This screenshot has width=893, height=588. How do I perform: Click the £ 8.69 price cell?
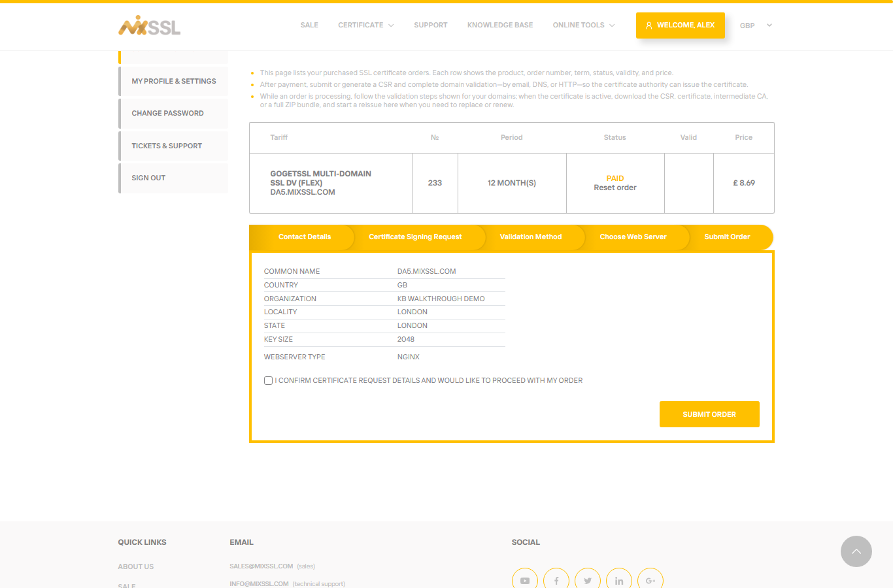tap(744, 183)
